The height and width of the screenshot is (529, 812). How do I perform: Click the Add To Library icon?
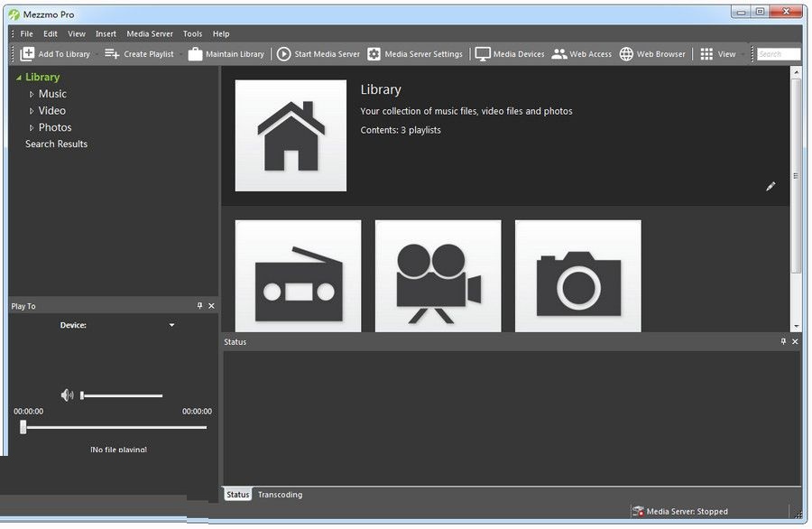tap(28, 54)
